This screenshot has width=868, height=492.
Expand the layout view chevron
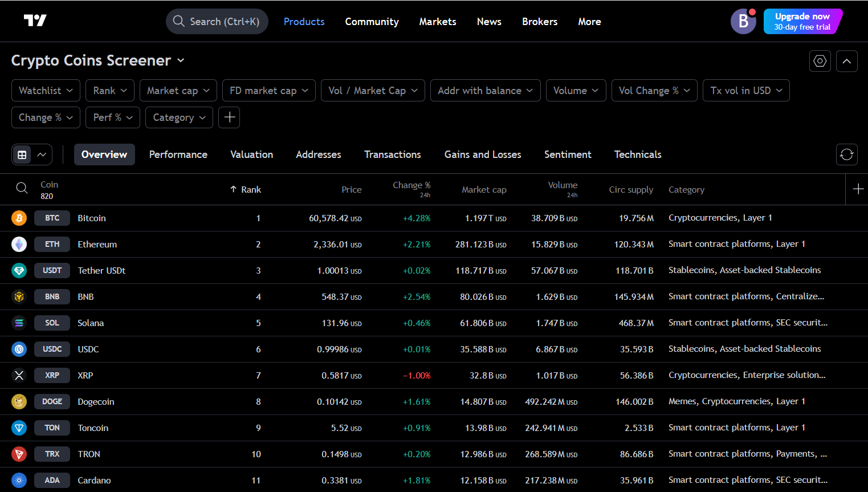(x=42, y=154)
